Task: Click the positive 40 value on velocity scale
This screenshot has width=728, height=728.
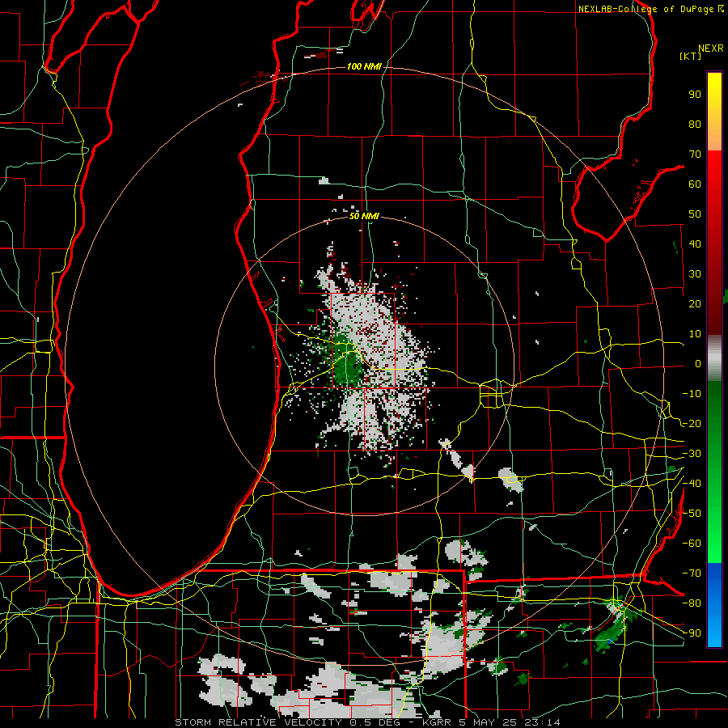Action: tap(695, 244)
